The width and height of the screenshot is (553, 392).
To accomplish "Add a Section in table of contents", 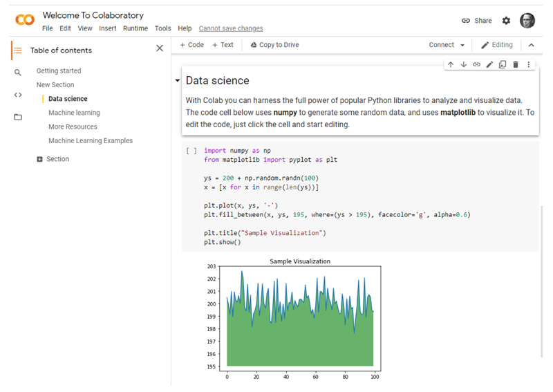I will (53, 159).
